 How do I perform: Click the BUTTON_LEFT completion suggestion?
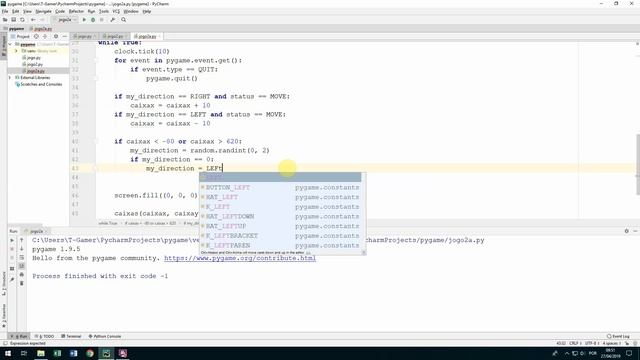point(280,187)
